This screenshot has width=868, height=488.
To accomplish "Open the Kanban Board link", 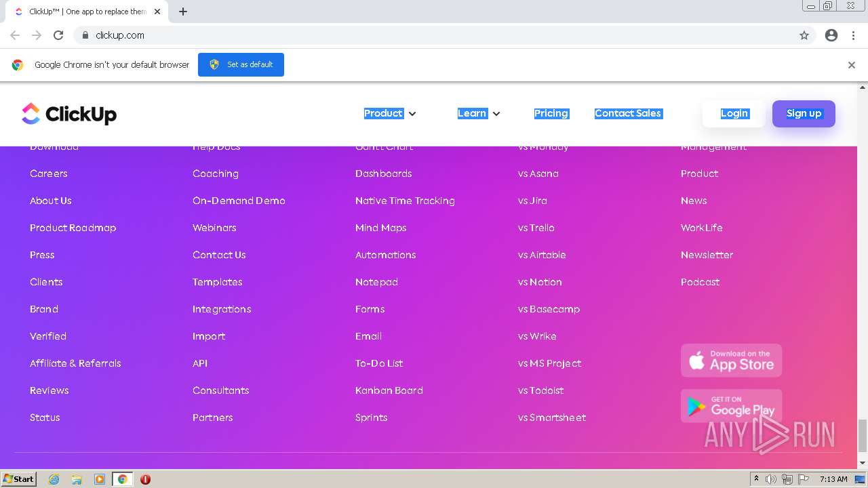I will 389,390.
